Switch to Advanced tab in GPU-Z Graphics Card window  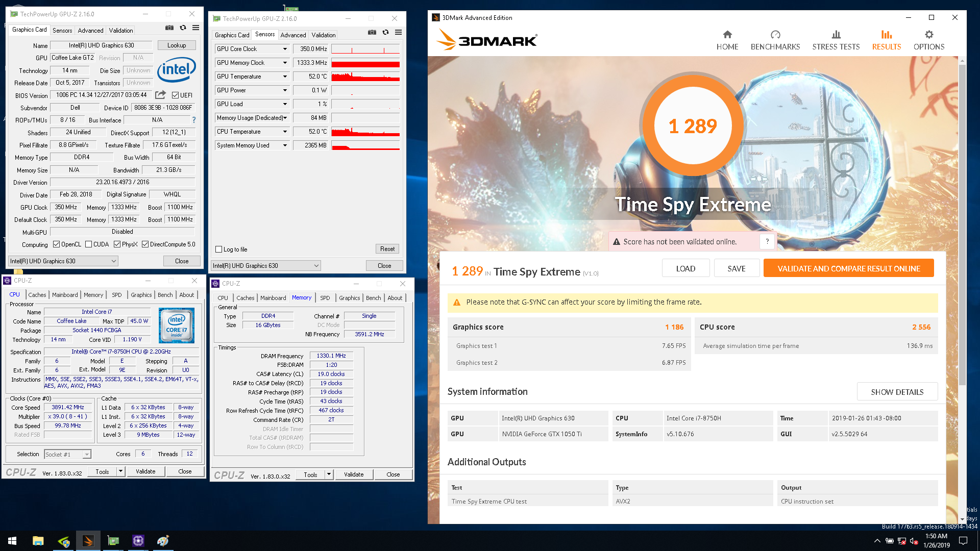coord(90,31)
